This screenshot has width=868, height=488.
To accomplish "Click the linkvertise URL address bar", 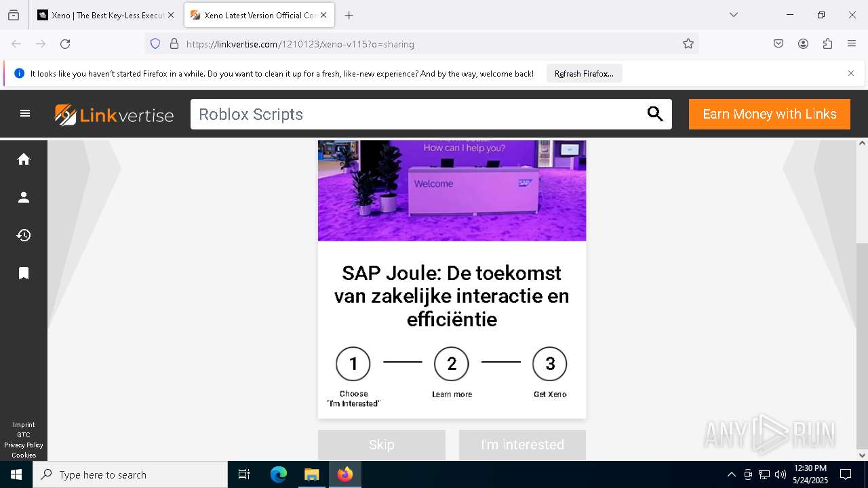I will (x=420, y=44).
